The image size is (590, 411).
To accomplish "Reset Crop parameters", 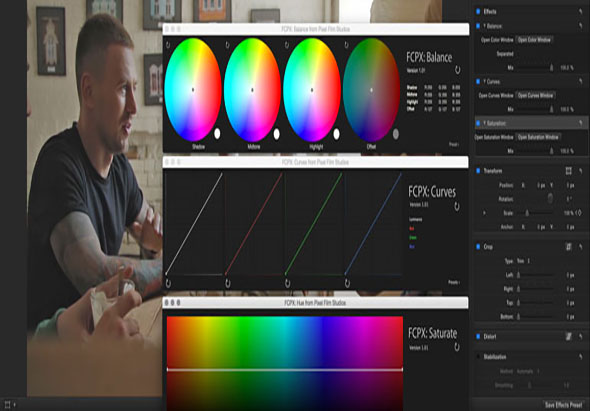I will [581, 247].
